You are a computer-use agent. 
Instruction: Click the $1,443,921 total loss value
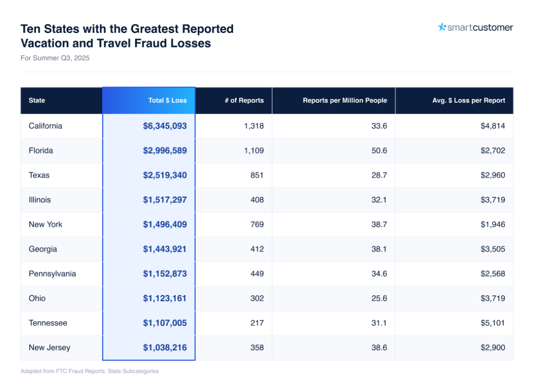point(165,249)
